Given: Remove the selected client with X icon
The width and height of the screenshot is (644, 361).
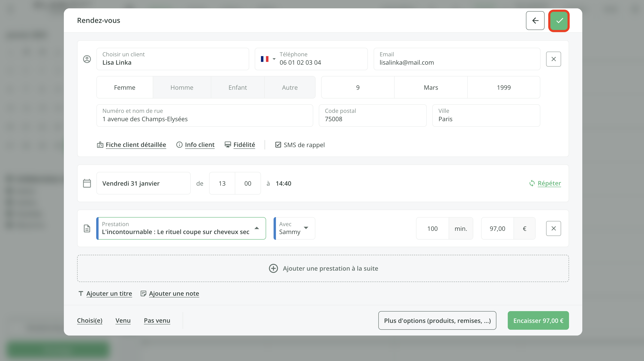Looking at the screenshot, I should [x=553, y=59].
